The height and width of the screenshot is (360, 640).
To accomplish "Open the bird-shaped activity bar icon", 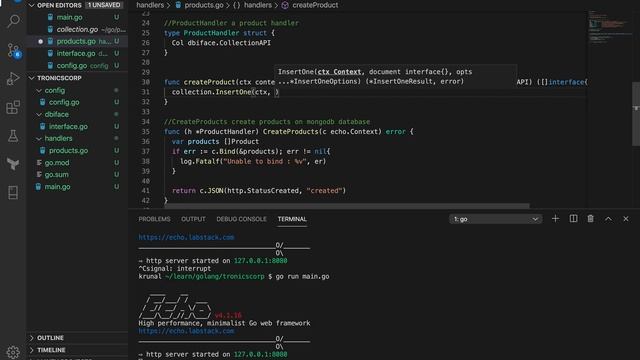I will tap(13, 164).
